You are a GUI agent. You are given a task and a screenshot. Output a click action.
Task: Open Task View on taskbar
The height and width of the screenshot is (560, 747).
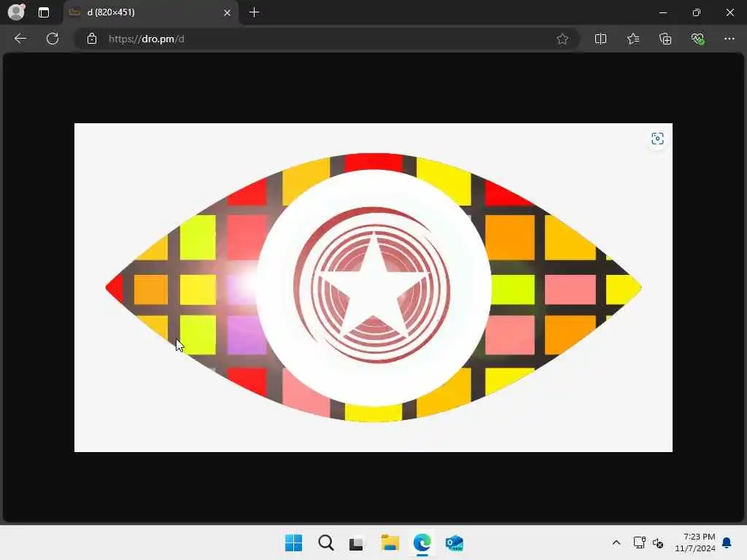click(356, 542)
